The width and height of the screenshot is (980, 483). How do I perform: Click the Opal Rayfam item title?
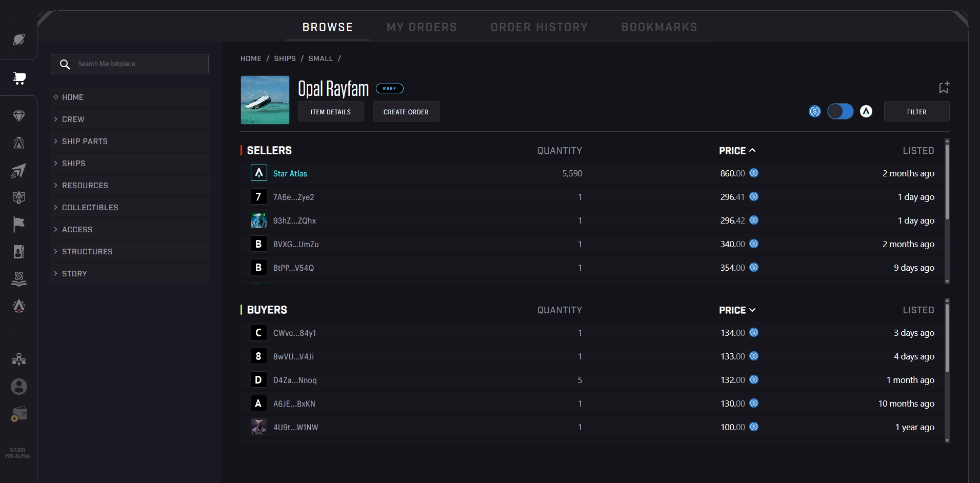click(x=333, y=89)
